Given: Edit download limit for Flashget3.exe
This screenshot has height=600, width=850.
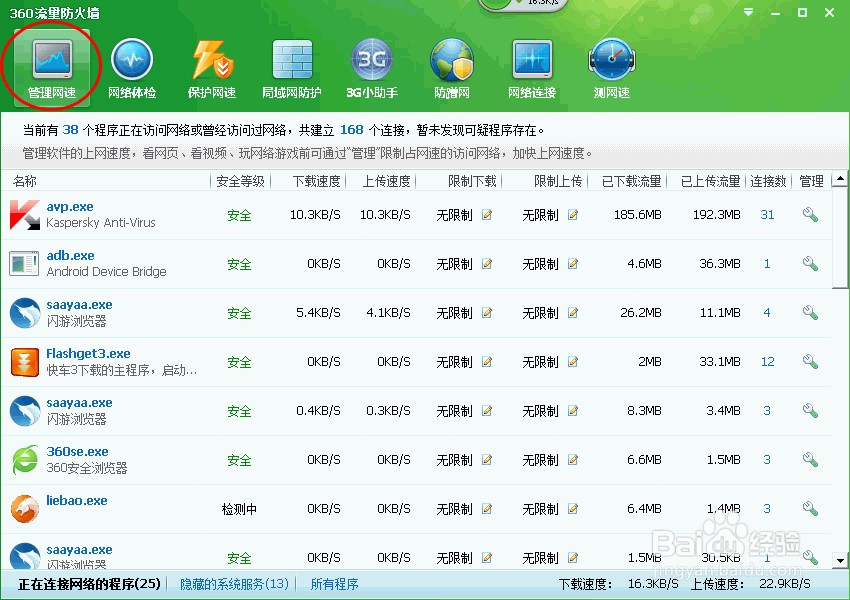Looking at the screenshot, I should click(x=487, y=362).
